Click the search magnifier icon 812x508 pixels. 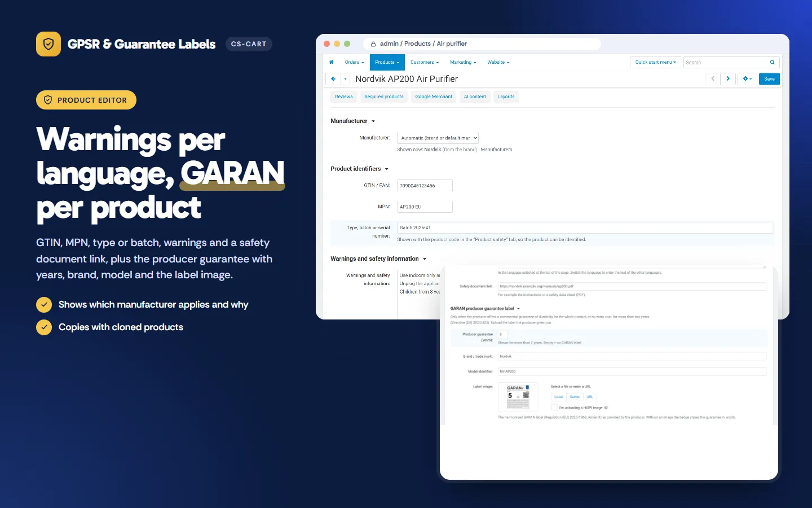coord(773,62)
